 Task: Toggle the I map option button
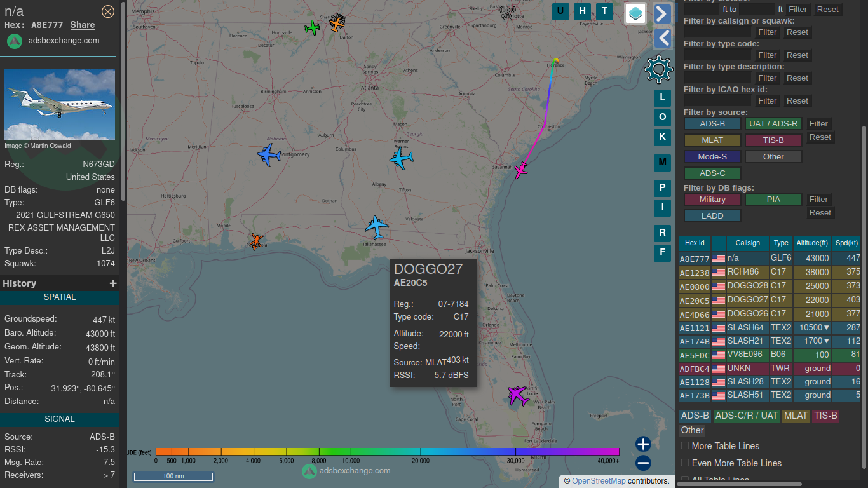662,207
